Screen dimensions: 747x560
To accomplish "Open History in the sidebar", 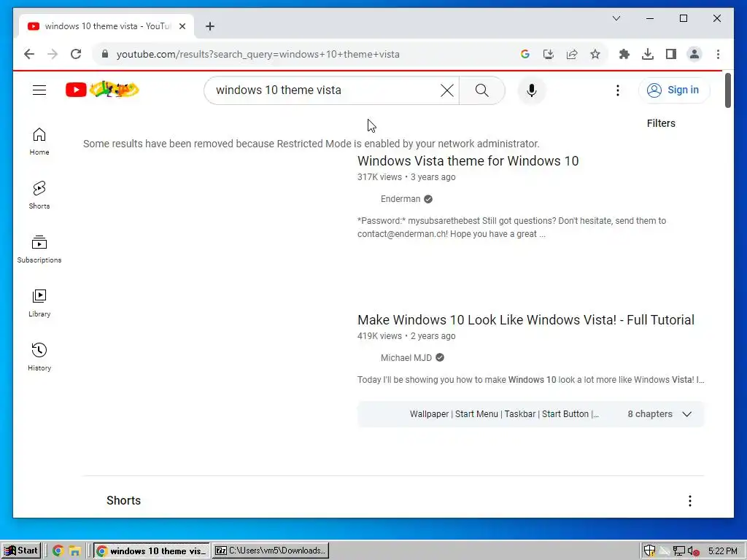I will (x=39, y=357).
